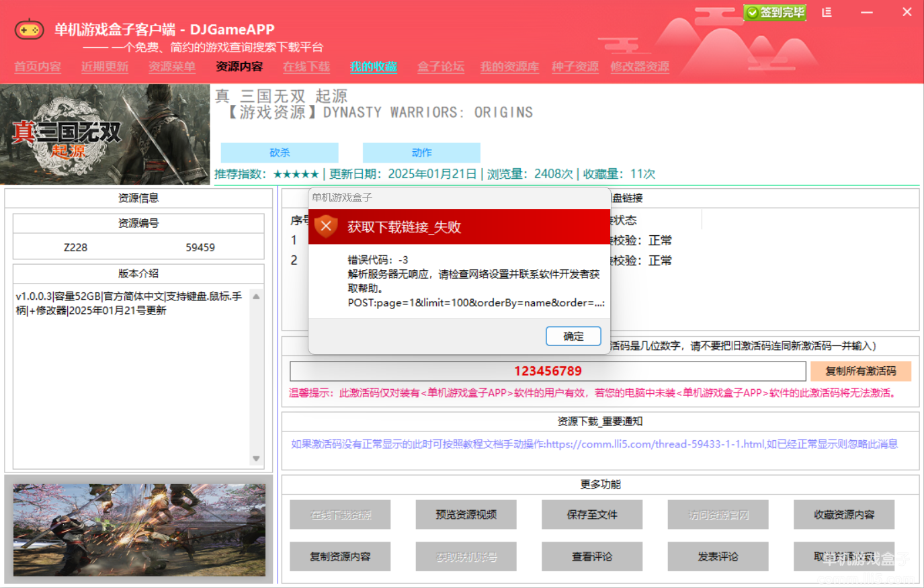Click the error code -3 text
924x588 pixels.
point(378,260)
